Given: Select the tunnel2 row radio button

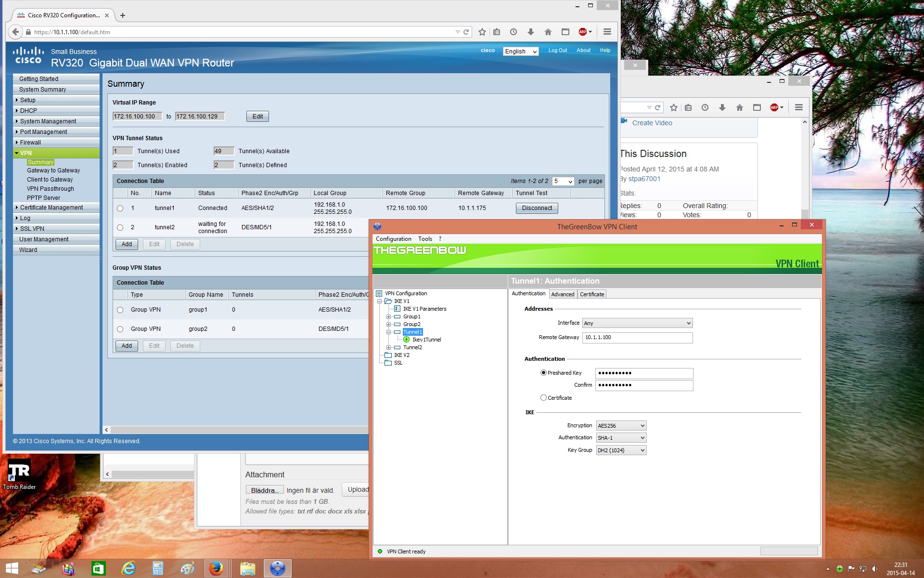Looking at the screenshot, I should coord(120,227).
